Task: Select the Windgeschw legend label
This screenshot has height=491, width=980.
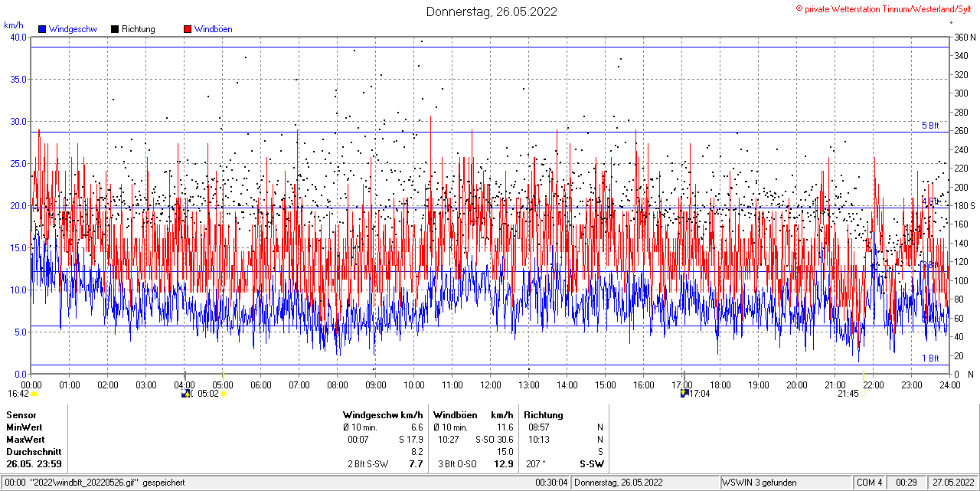Action: point(73,29)
